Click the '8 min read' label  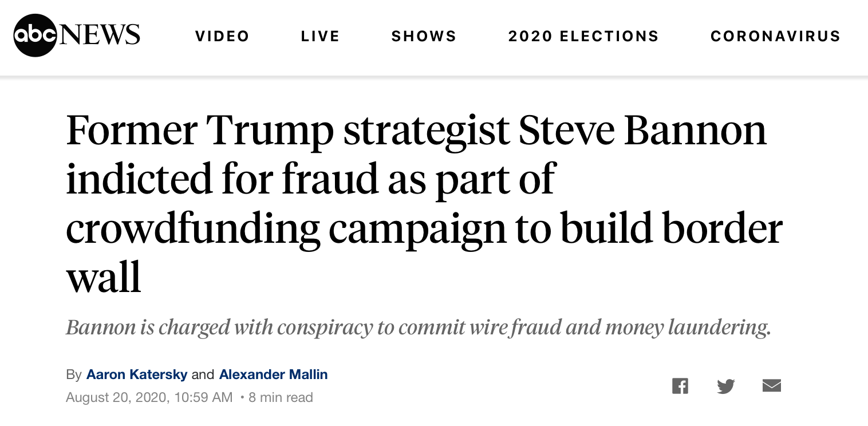tap(281, 397)
